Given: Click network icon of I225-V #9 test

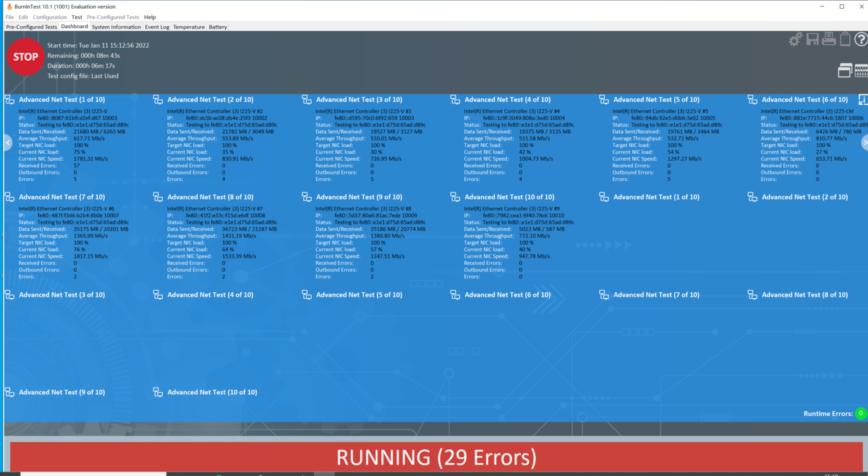Looking at the screenshot, I should point(455,197).
